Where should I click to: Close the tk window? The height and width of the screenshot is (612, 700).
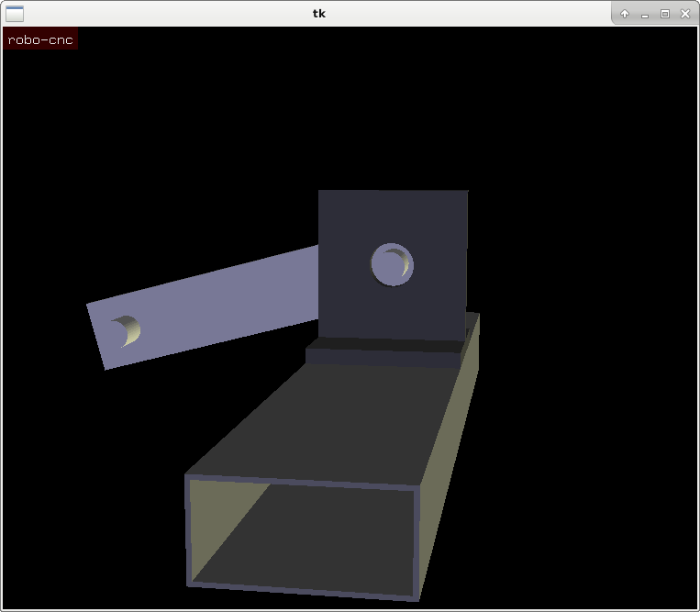coord(685,14)
